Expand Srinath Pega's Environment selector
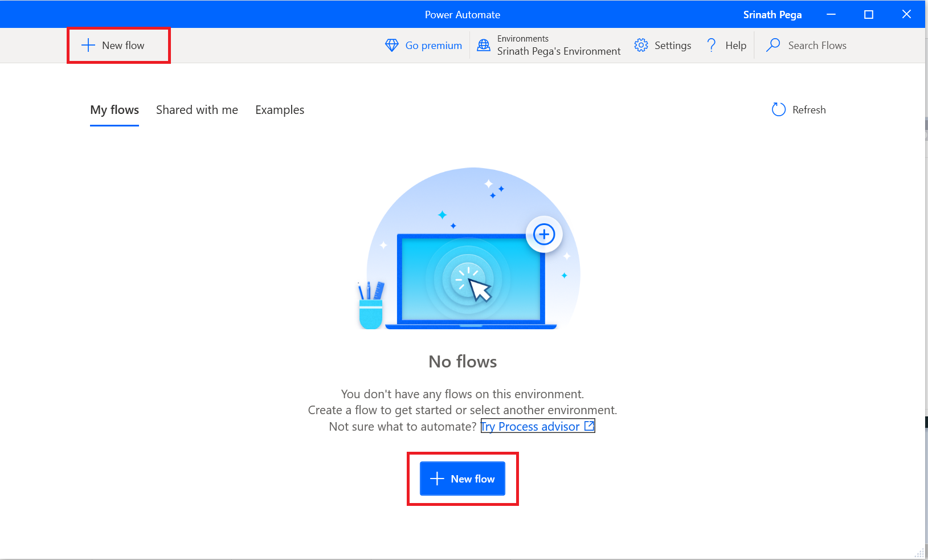The image size is (928, 560). tap(558, 51)
